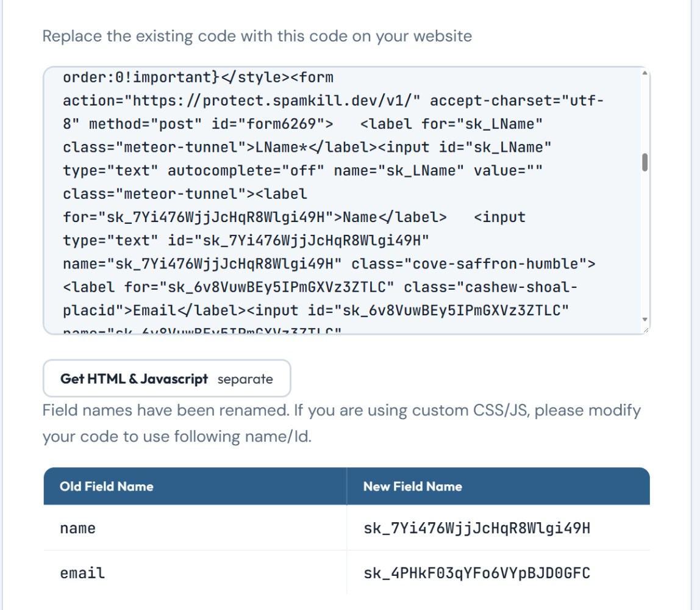Click the code box scrollbar up arrow

coord(644,73)
